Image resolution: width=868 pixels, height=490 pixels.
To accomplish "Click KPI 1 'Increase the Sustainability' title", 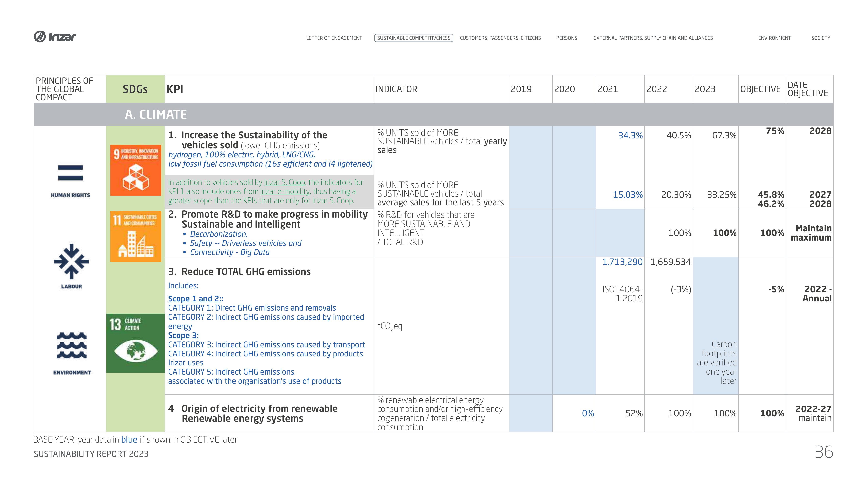I will (x=248, y=140).
